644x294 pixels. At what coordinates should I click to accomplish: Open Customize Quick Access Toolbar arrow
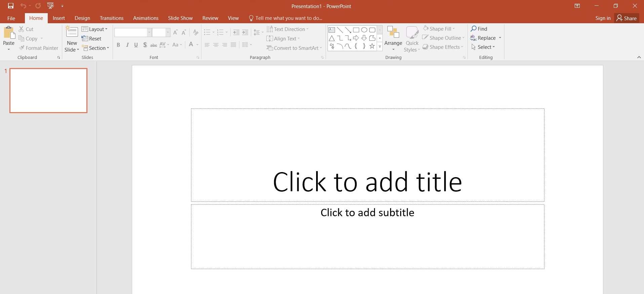(62, 6)
